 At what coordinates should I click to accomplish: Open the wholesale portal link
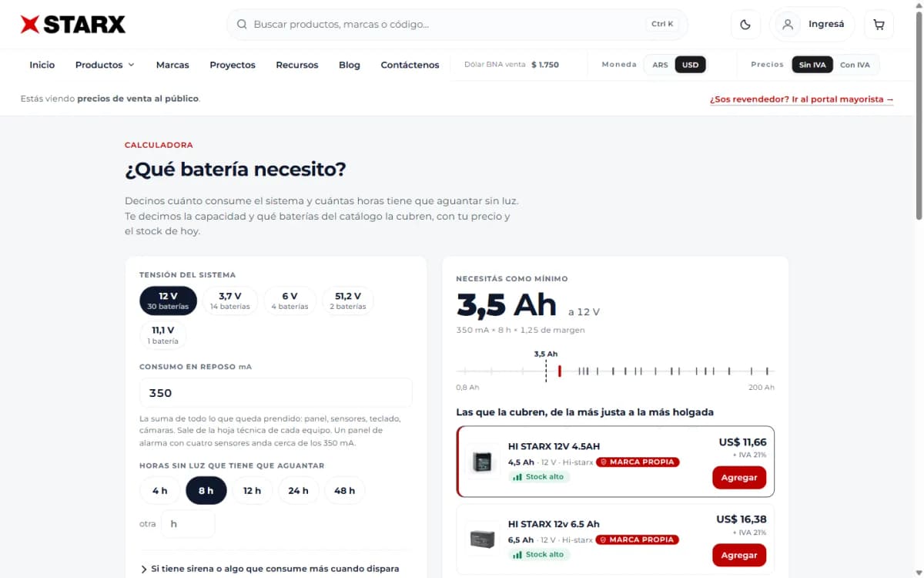802,99
